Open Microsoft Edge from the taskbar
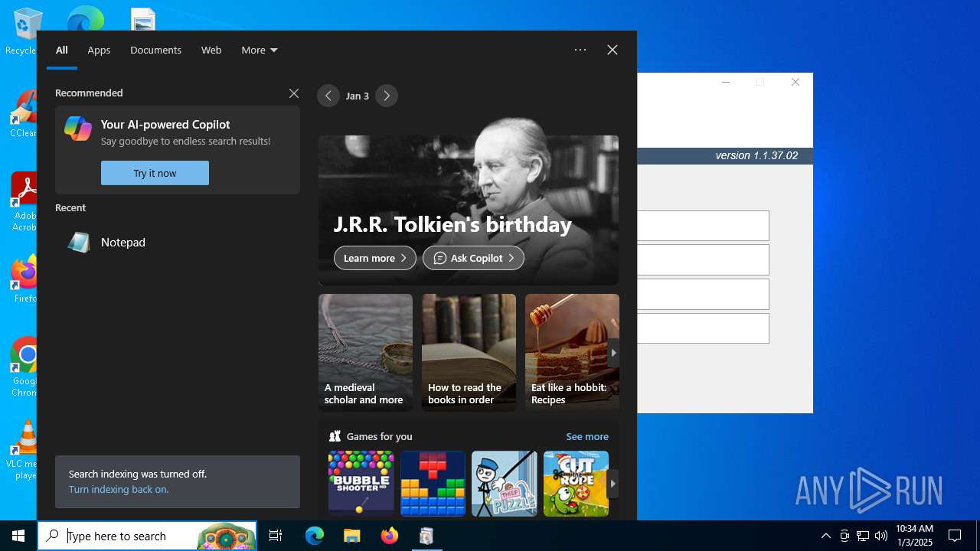 click(x=315, y=536)
